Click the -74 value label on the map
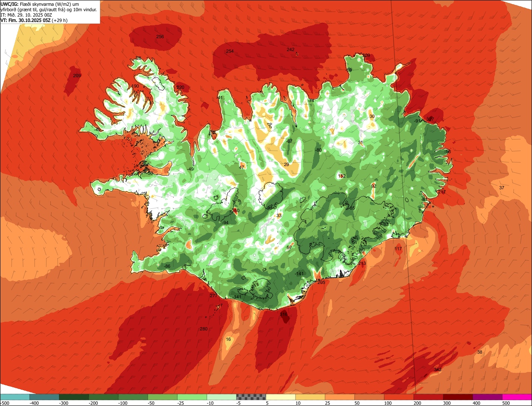The image size is (532, 406). coord(310,101)
